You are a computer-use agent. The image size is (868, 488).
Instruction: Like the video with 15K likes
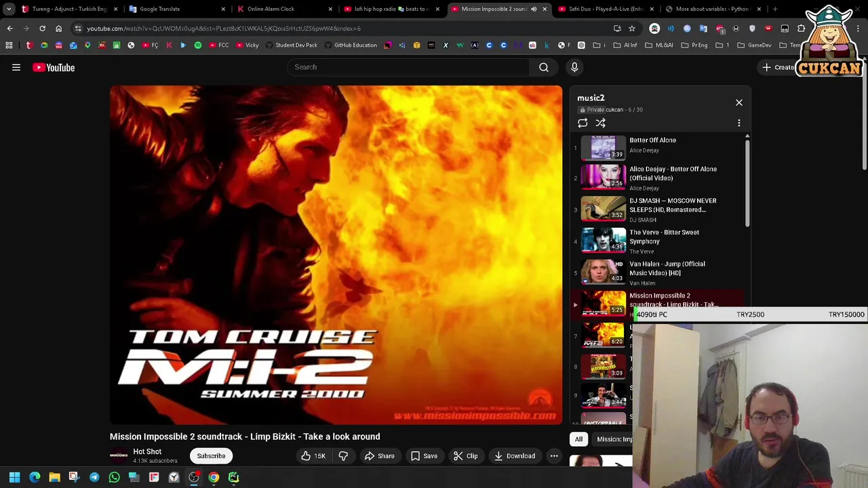[313, 455]
